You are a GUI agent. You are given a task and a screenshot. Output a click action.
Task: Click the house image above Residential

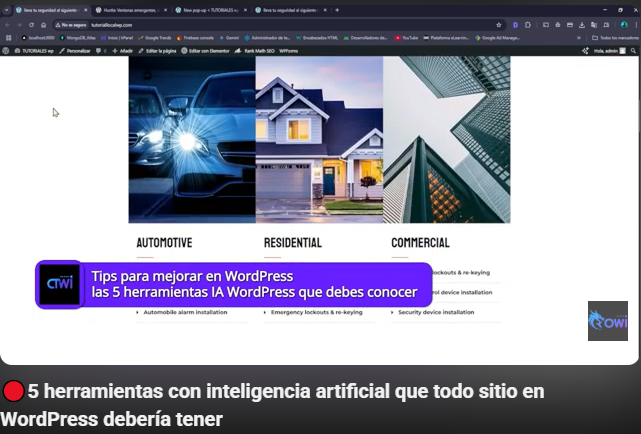(x=319, y=139)
